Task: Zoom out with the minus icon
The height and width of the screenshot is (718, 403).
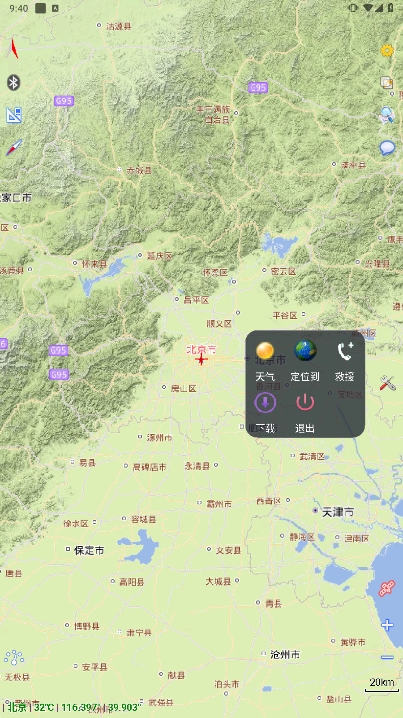Action: point(387,658)
